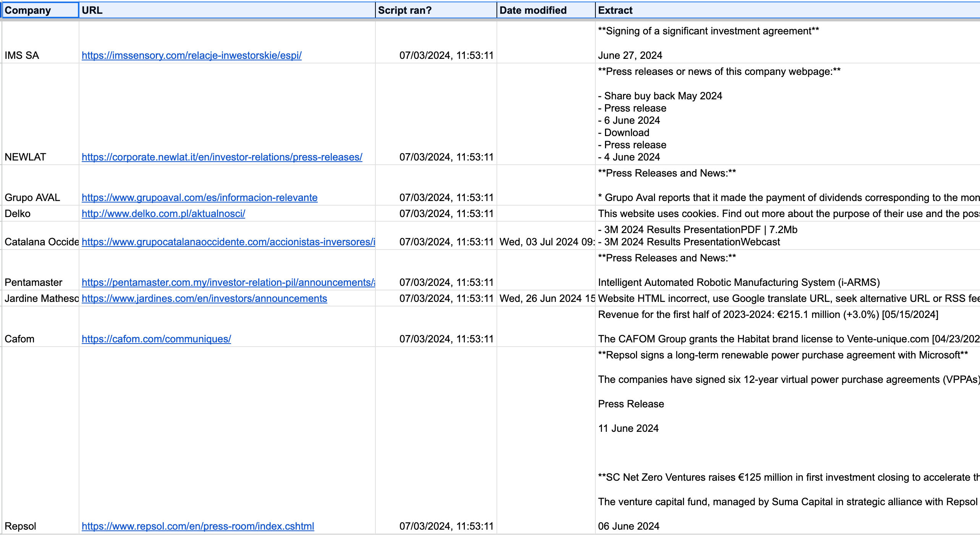This screenshot has height=535, width=980.
Task: Select the script timestamp in Grupo AVAL row
Action: tap(436, 185)
